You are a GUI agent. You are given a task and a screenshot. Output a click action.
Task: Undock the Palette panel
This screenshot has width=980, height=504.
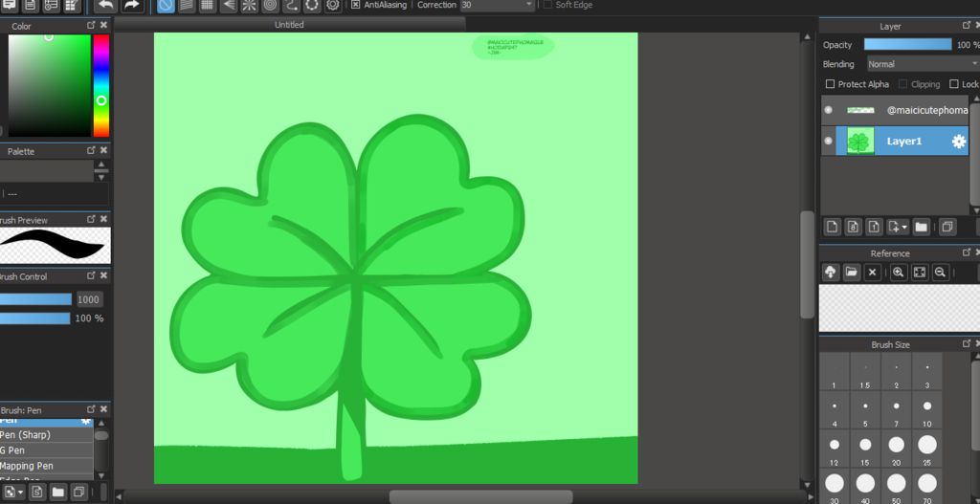coord(91,150)
